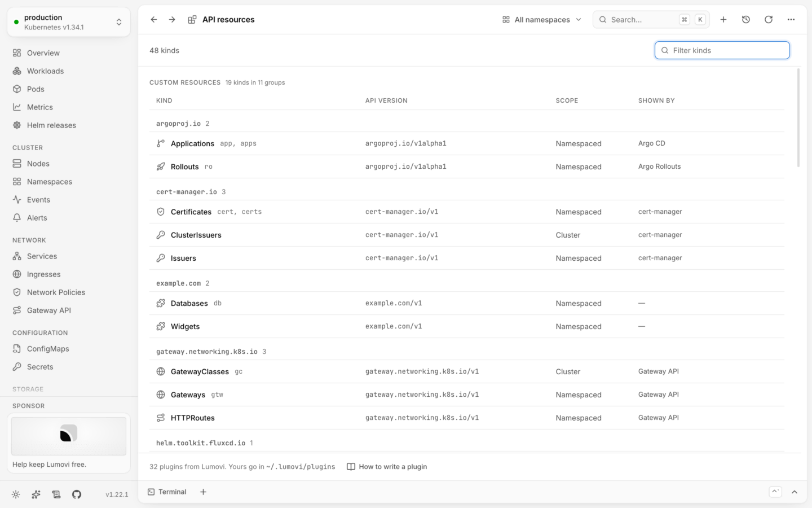This screenshot has height=508, width=812.
Task: Open the history clock icon
Action: 746,20
